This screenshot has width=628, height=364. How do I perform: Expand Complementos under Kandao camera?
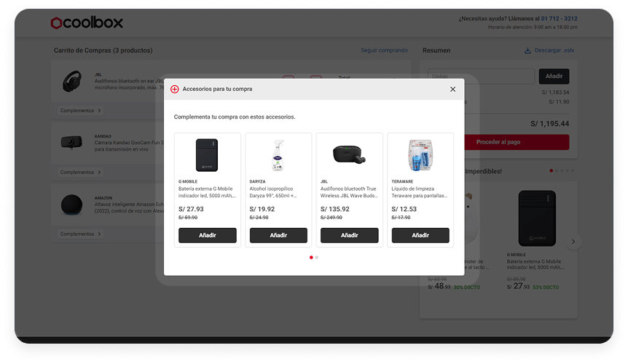(80, 172)
